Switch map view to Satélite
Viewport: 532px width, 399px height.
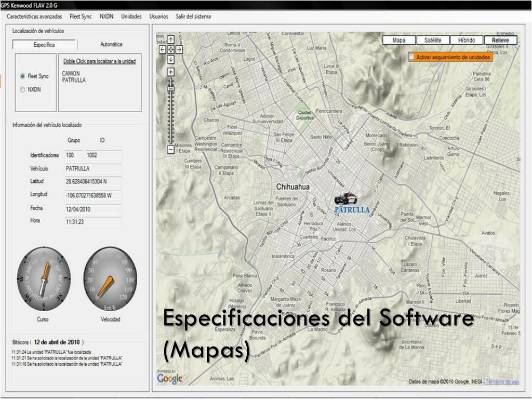(x=433, y=40)
